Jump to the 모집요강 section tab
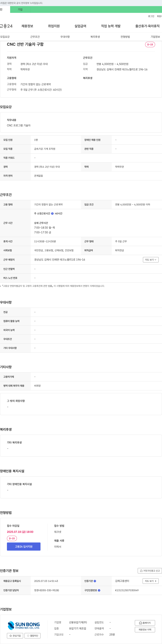This screenshot has width=162, height=644. coord(5,37)
